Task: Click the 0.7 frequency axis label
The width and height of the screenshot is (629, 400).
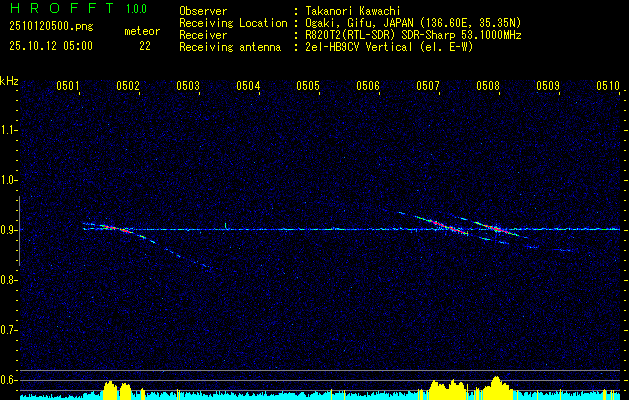Action: coord(7,330)
